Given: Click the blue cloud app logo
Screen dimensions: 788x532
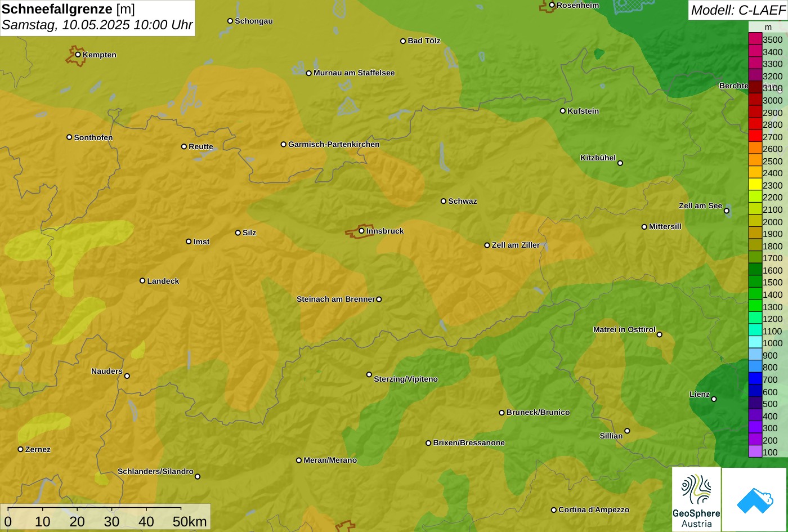Looking at the screenshot, I should pyautogui.click(x=755, y=499).
